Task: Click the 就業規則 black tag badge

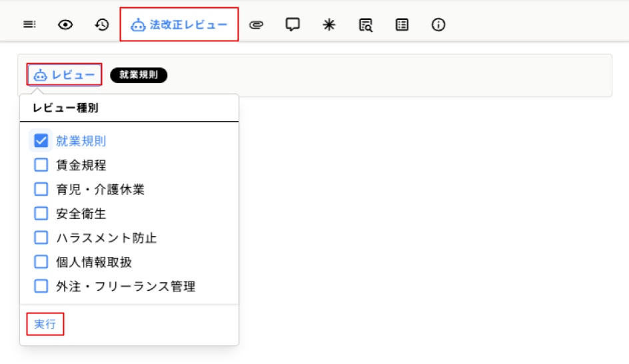Action: [139, 75]
